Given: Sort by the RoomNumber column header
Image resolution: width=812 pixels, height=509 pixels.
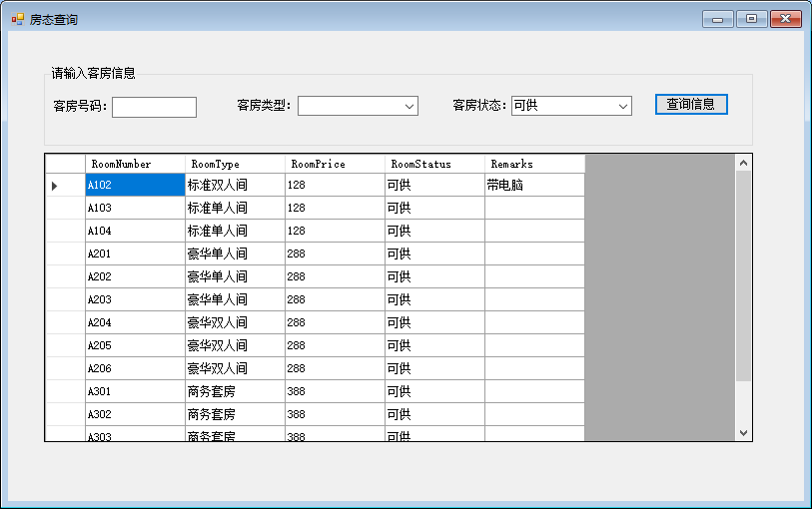Looking at the screenshot, I should (x=135, y=164).
